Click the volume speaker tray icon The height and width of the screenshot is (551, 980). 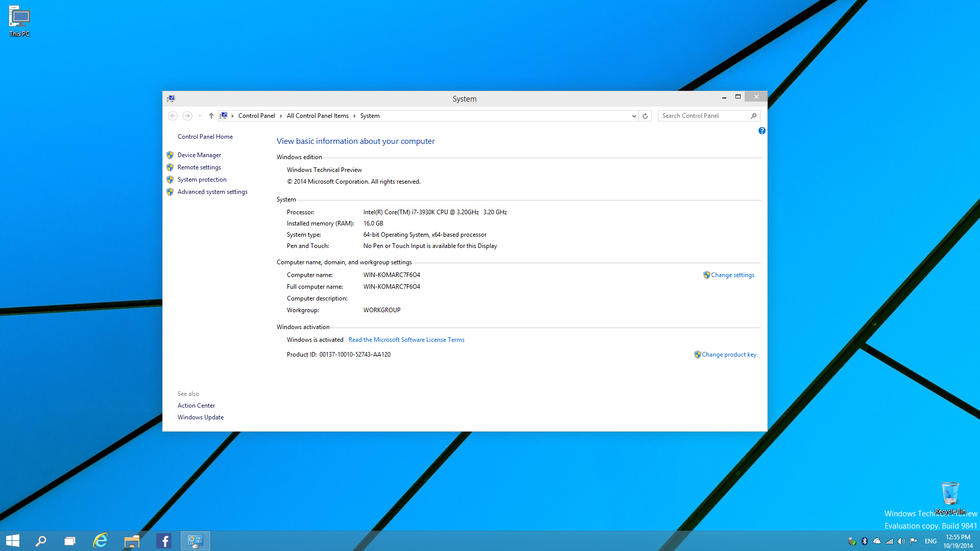(901, 541)
